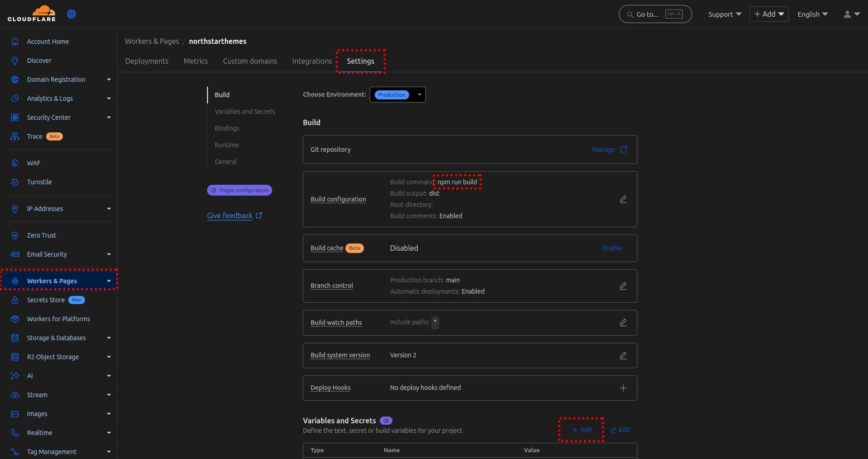Click the Images picture icon

[15, 414]
